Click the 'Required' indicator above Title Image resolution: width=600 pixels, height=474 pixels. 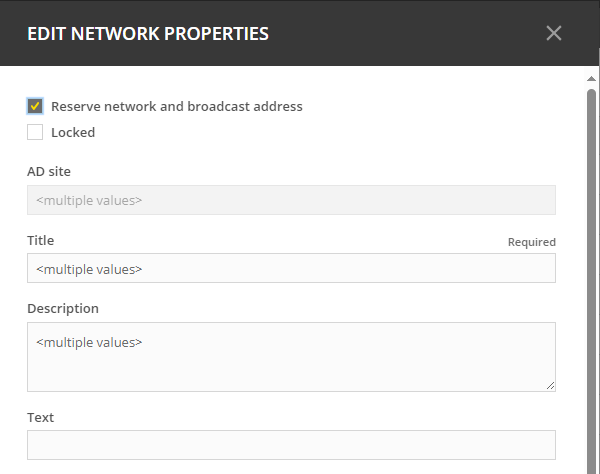coord(531,242)
